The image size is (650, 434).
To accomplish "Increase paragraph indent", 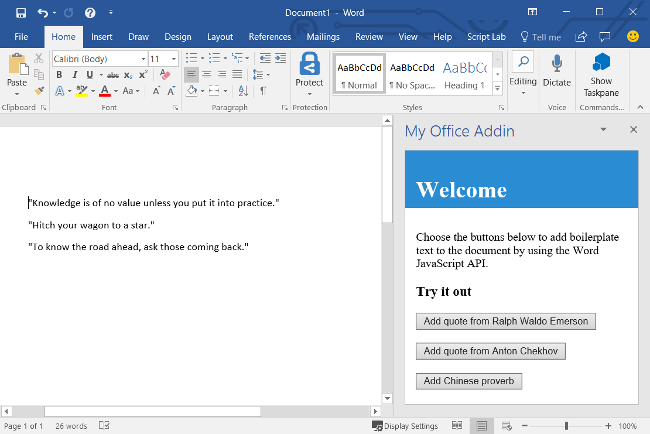I will point(281,58).
